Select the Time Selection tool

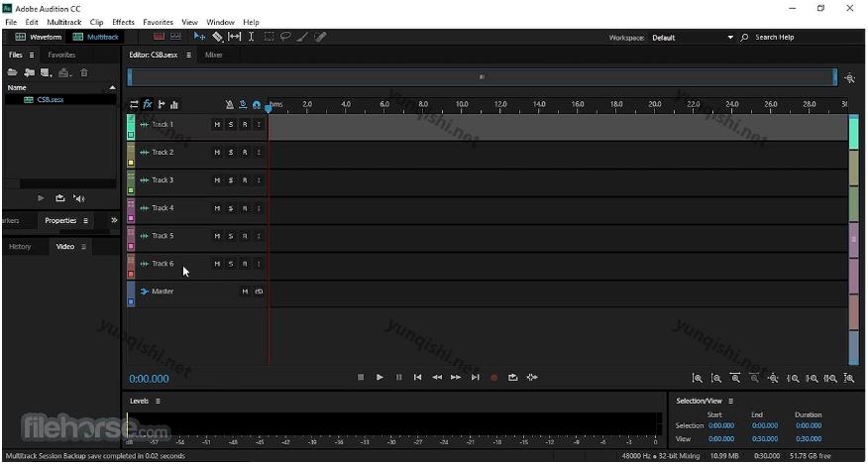coord(251,37)
